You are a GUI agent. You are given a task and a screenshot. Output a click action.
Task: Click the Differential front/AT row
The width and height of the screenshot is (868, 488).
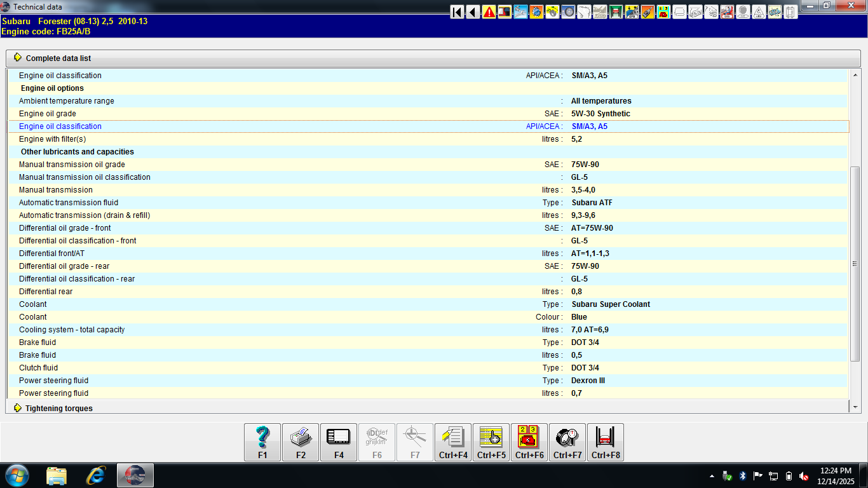point(428,254)
